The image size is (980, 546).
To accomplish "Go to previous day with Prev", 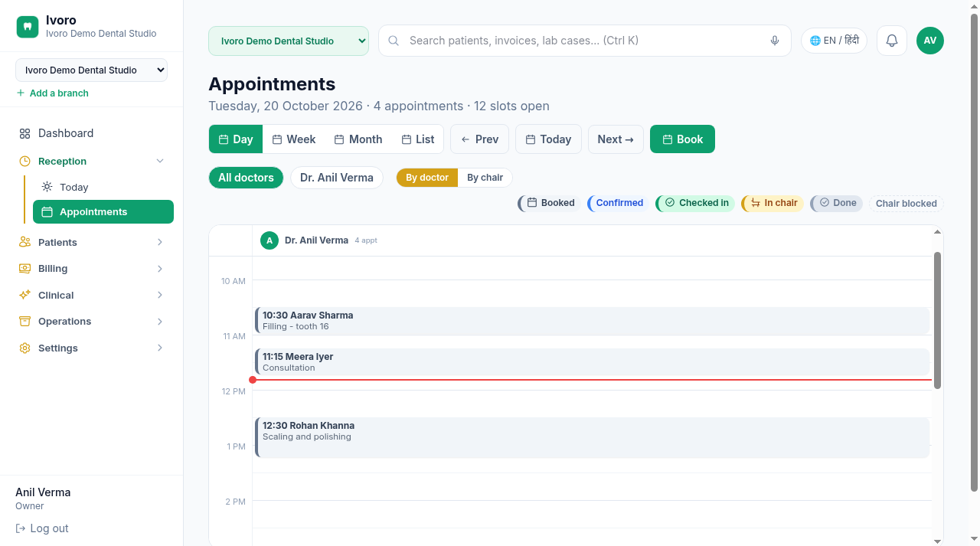I will [480, 139].
